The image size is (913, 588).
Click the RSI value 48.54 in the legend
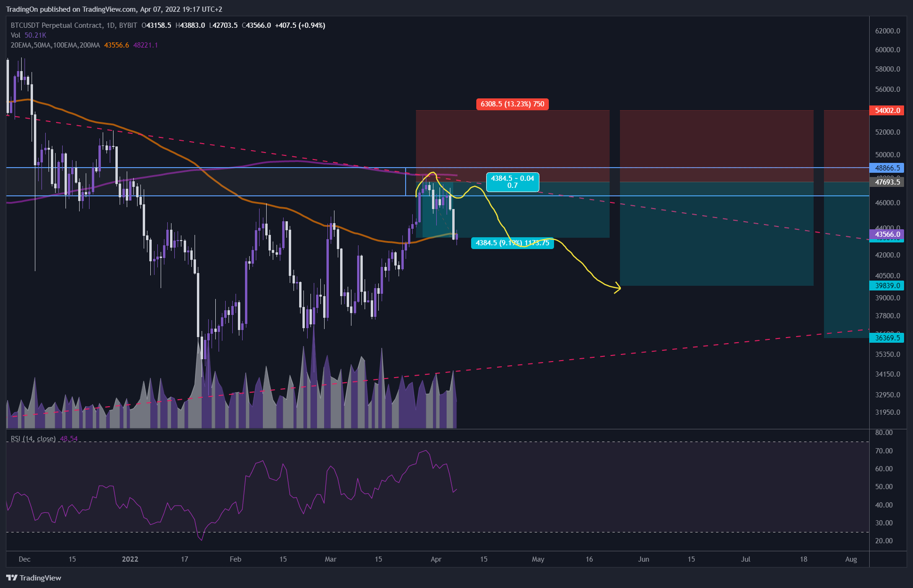pos(69,439)
